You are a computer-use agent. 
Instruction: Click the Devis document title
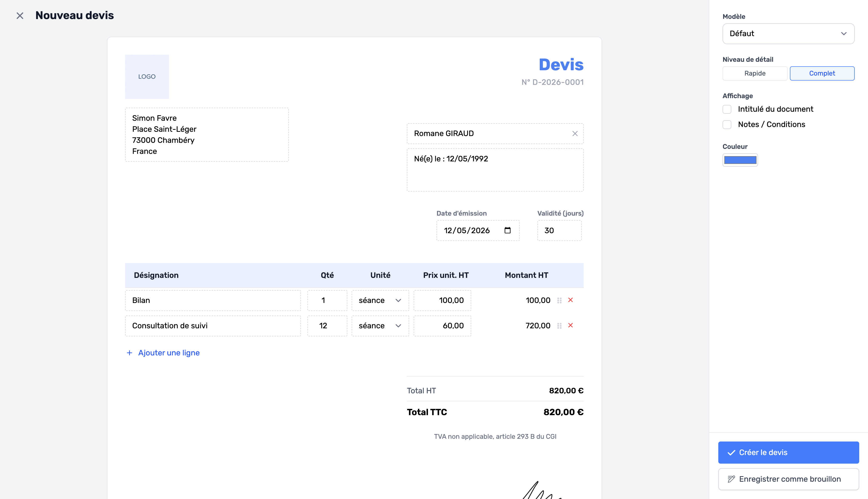point(561,65)
